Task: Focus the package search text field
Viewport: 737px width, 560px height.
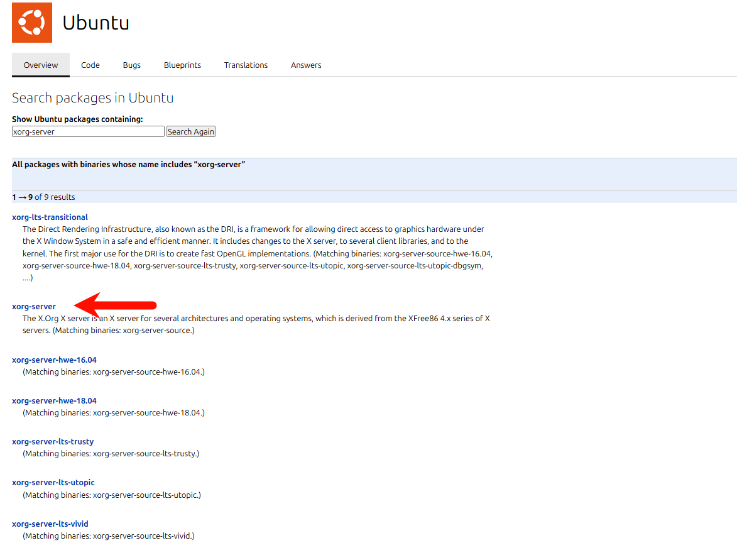Action: pyautogui.click(x=89, y=131)
